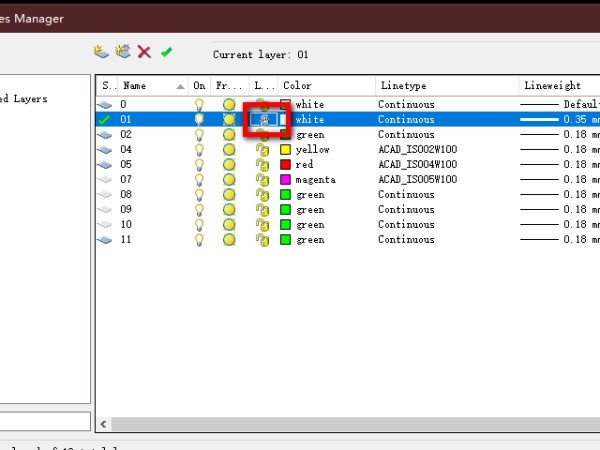The height and width of the screenshot is (450, 600).
Task: Turn off the light bulb for layer 02
Action: (x=199, y=135)
